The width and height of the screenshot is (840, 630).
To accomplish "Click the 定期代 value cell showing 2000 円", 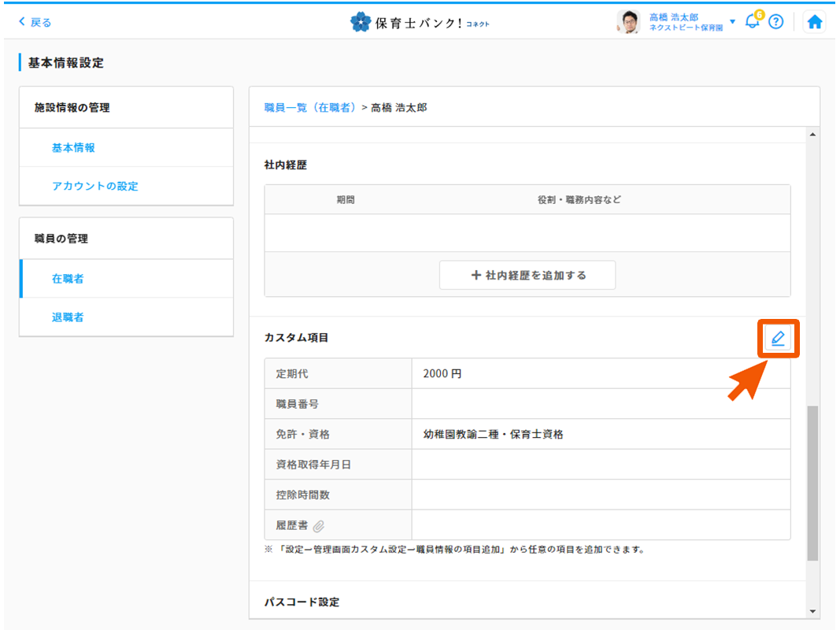I will (600, 374).
